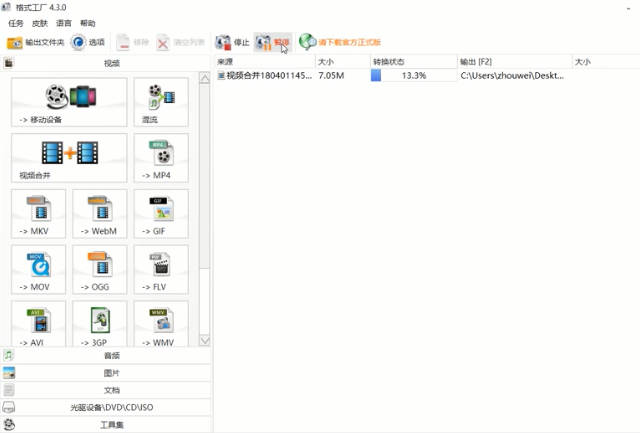This screenshot has width=640, height=433.
Task: Open the 任务 menu
Action: pos(16,23)
